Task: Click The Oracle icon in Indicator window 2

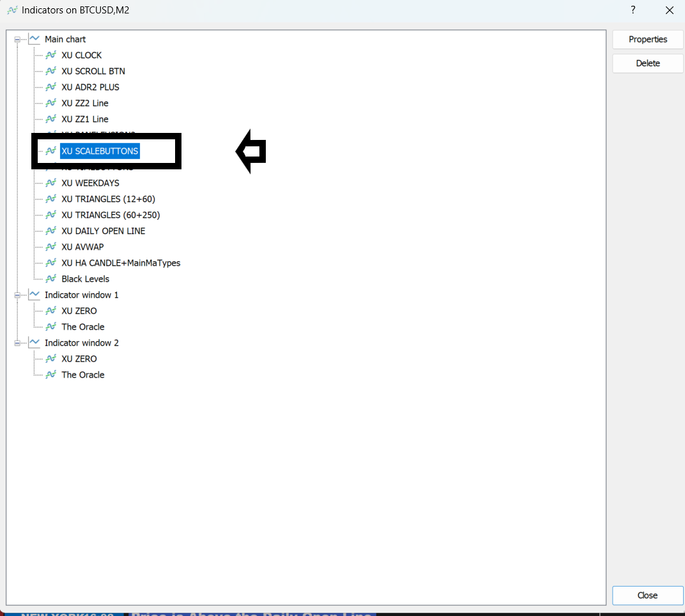Action: [x=50, y=374]
